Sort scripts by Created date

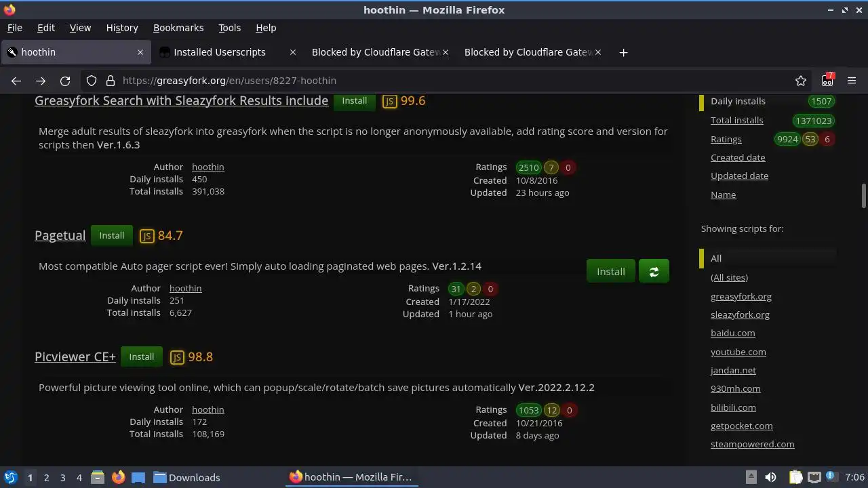pos(738,157)
